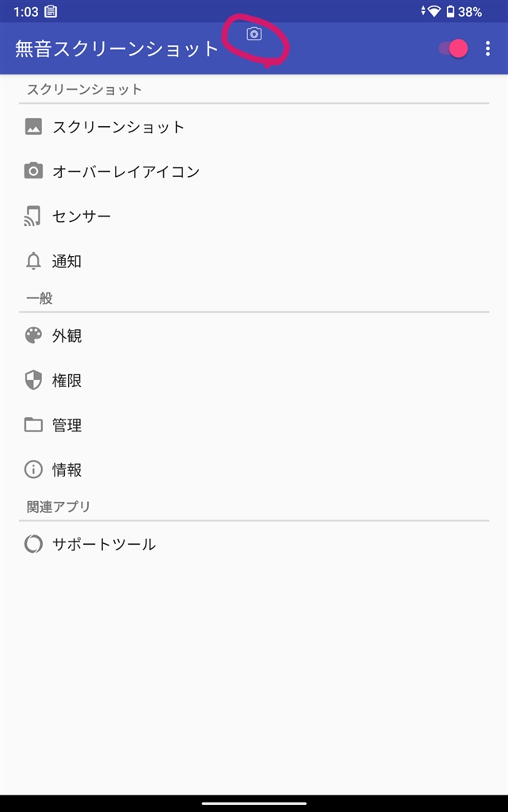
Task: Click the camera icon beside オーバーレイアイコン
Action: click(x=33, y=170)
